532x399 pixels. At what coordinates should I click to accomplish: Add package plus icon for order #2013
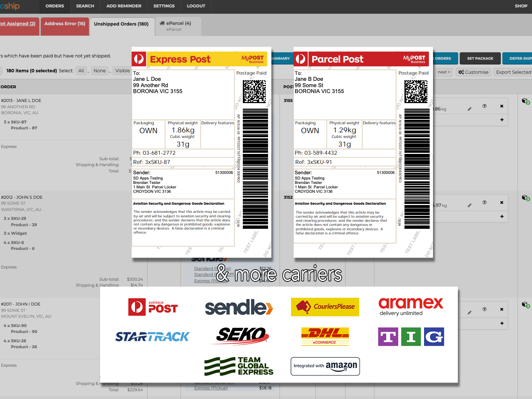click(x=502, y=120)
